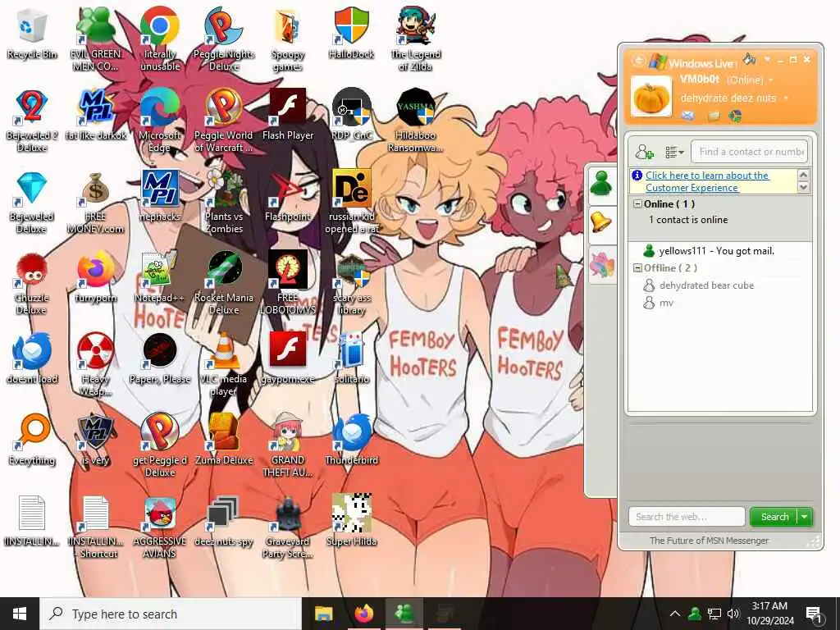Select the RDP_CnC desktop icon
This screenshot has width=840, height=630.
tap(351, 115)
